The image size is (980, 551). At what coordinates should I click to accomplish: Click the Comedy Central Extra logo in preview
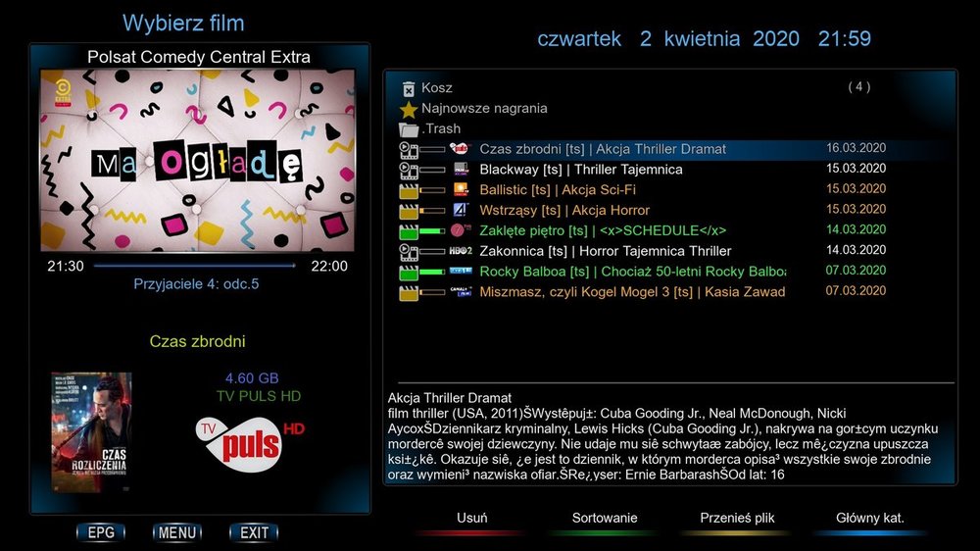(x=63, y=92)
